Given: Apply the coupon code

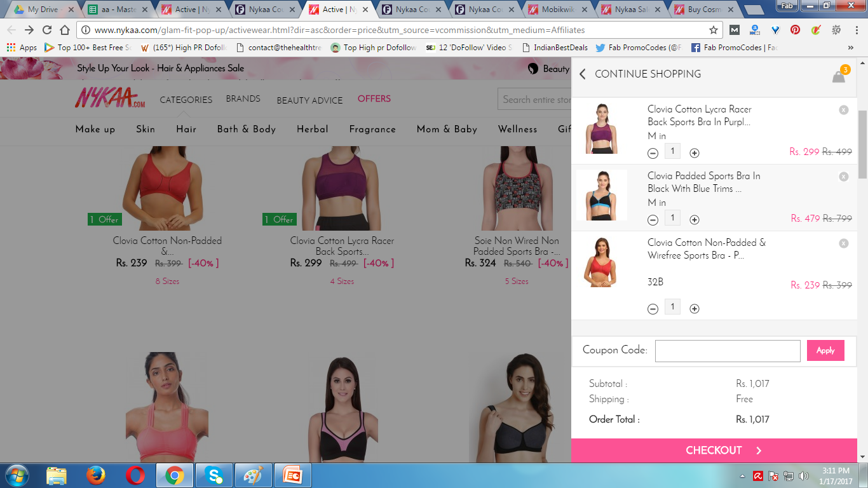Looking at the screenshot, I should 825,351.
